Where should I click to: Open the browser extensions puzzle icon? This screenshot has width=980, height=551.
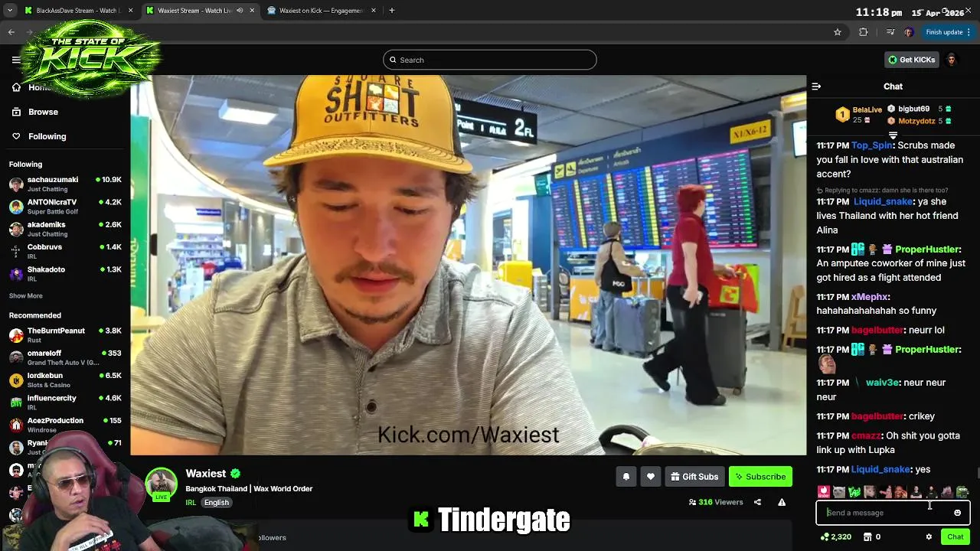pos(864,32)
